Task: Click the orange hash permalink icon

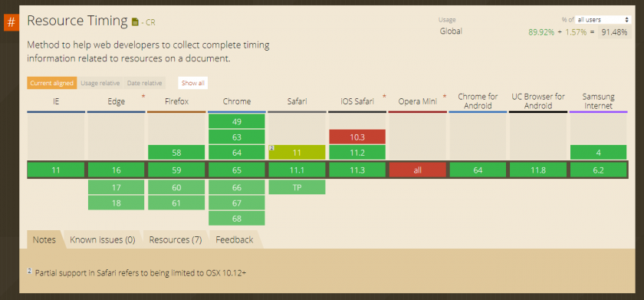Action: tap(11, 22)
